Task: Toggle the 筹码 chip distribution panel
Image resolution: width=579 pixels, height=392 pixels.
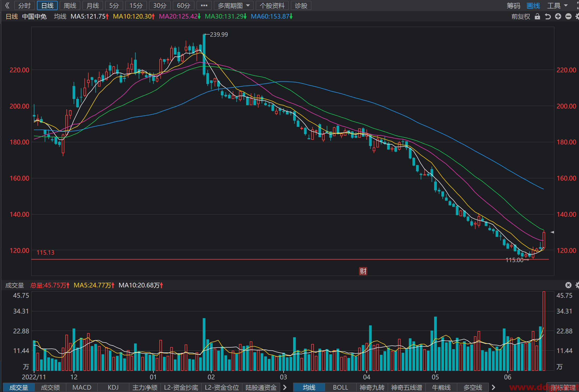Action: pyautogui.click(x=513, y=6)
